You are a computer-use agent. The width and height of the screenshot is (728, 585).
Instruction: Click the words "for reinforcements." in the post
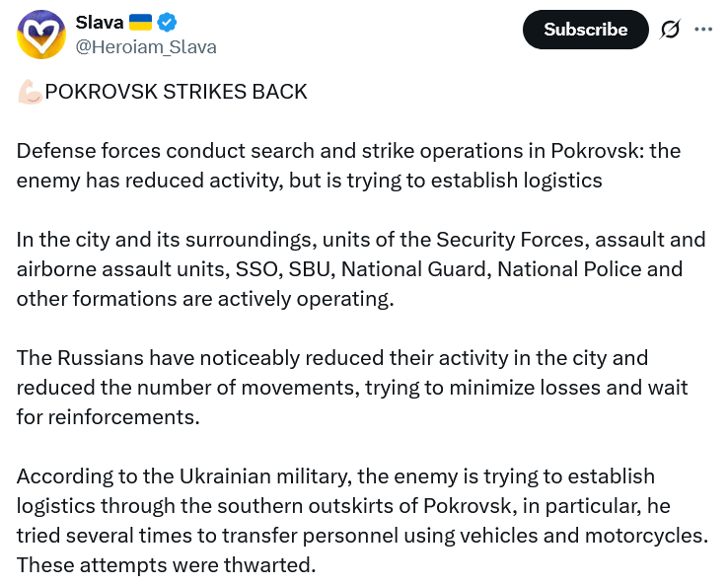click(108, 416)
